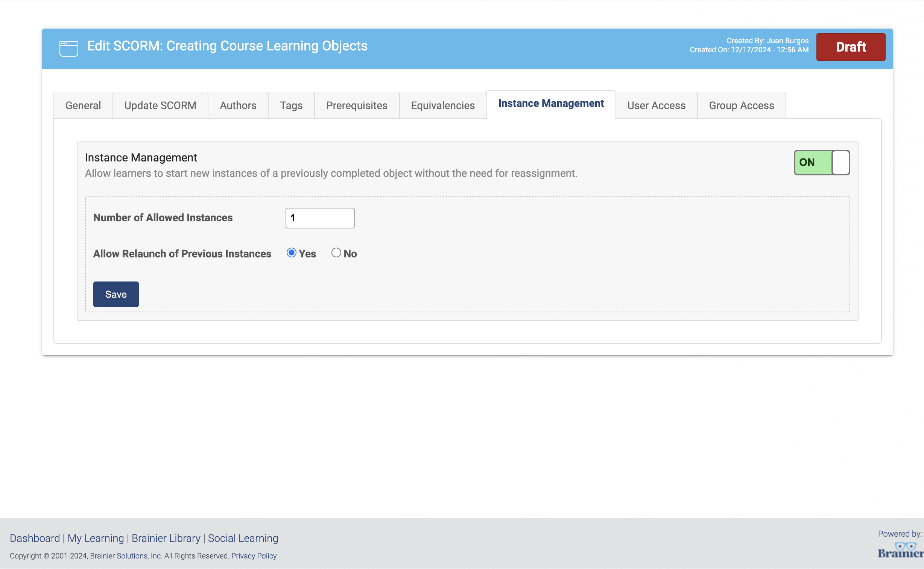This screenshot has height=569, width=924.
Task: Click the Save button
Action: [116, 294]
